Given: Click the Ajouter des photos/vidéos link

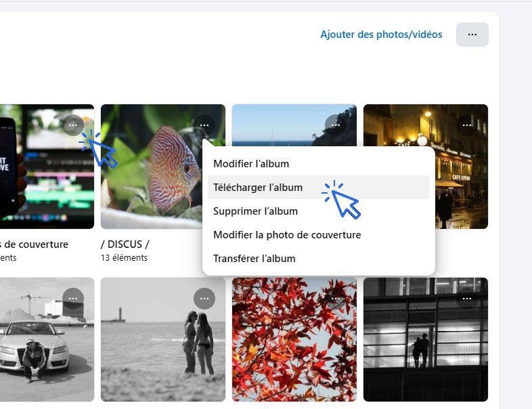Looking at the screenshot, I should [381, 35].
